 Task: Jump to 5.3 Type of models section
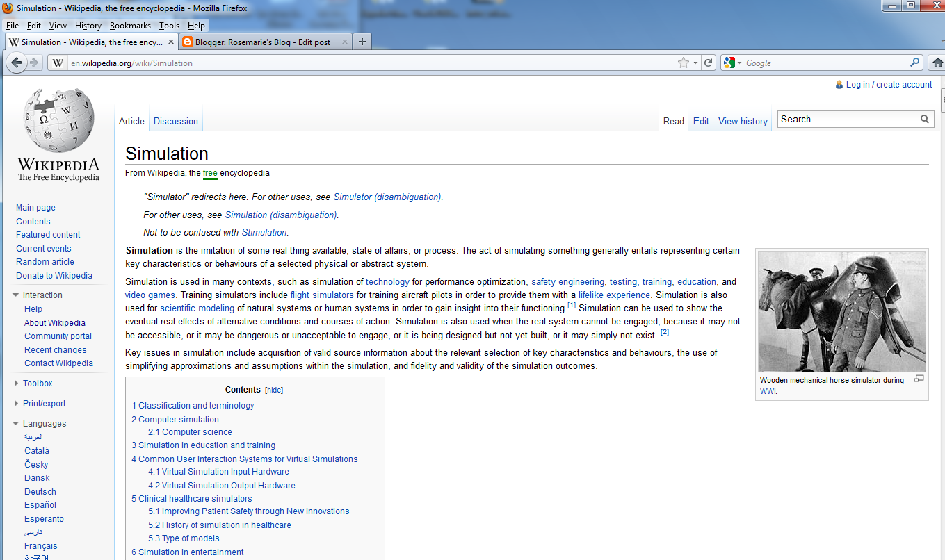click(184, 538)
